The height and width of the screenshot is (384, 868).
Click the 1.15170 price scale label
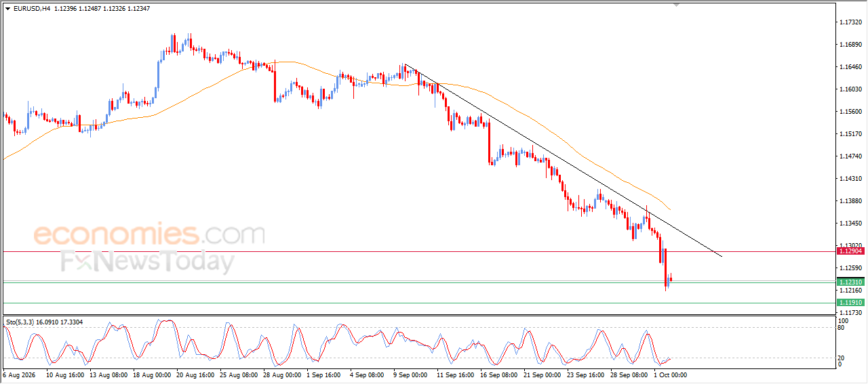[x=850, y=134]
